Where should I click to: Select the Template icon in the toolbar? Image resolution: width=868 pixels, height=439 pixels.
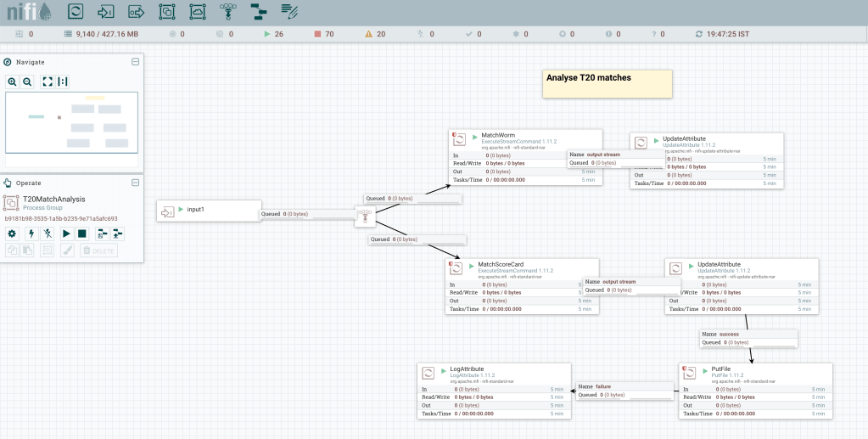[x=259, y=12]
